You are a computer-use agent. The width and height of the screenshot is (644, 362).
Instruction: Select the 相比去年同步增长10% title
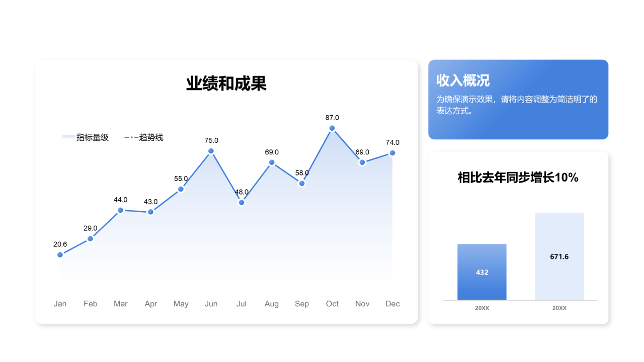coord(518,177)
